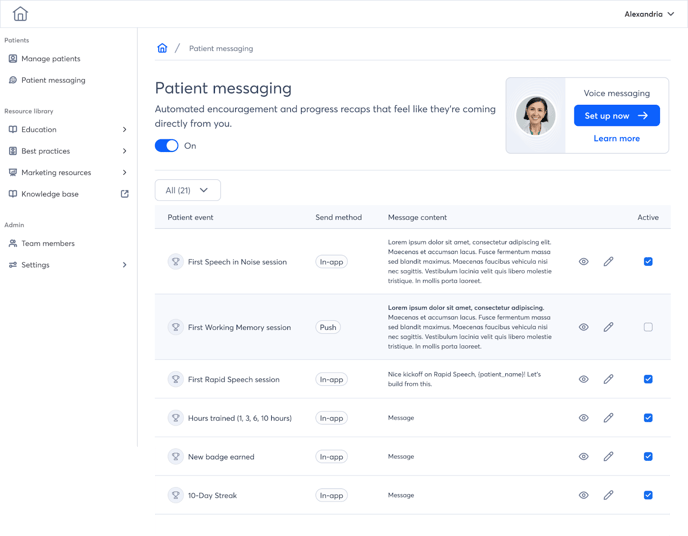This screenshot has width=688, height=536.
Task: Edit the First Working Memory session message
Action: coord(608,327)
